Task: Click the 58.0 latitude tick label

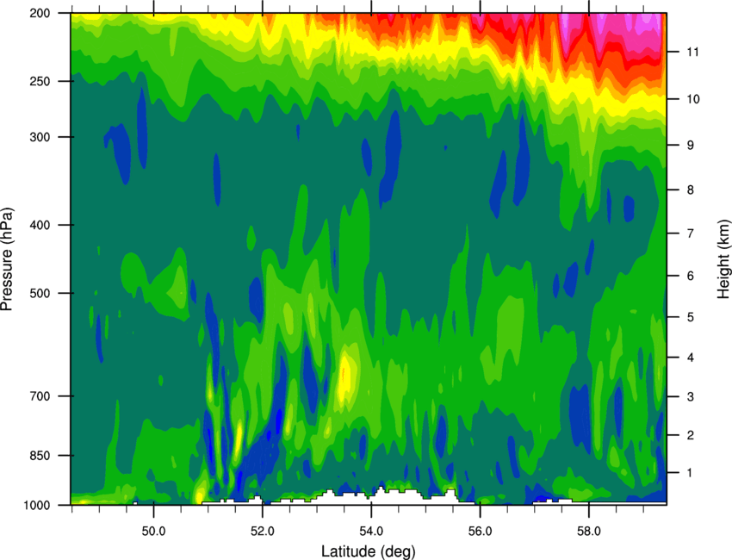Action: pyautogui.click(x=589, y=532)
